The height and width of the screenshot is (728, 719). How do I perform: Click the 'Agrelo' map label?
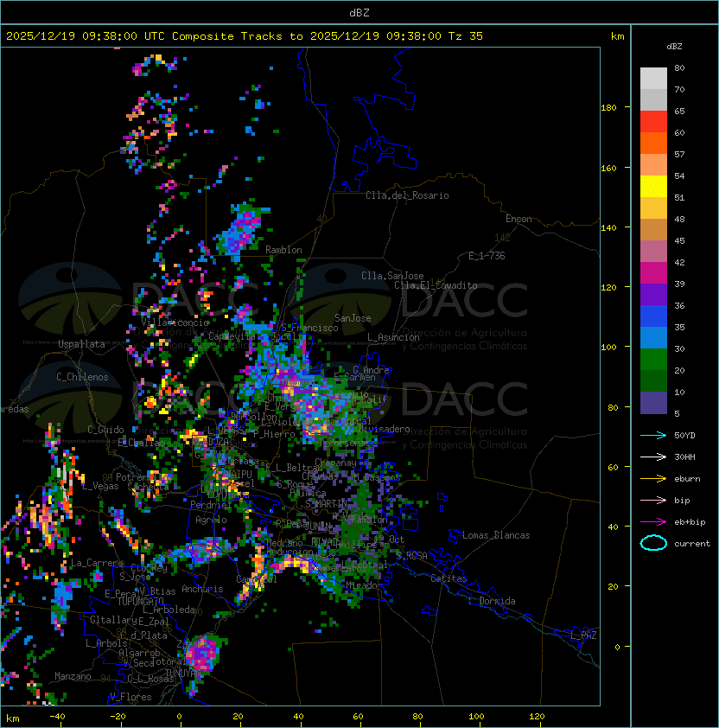[211, 520]
